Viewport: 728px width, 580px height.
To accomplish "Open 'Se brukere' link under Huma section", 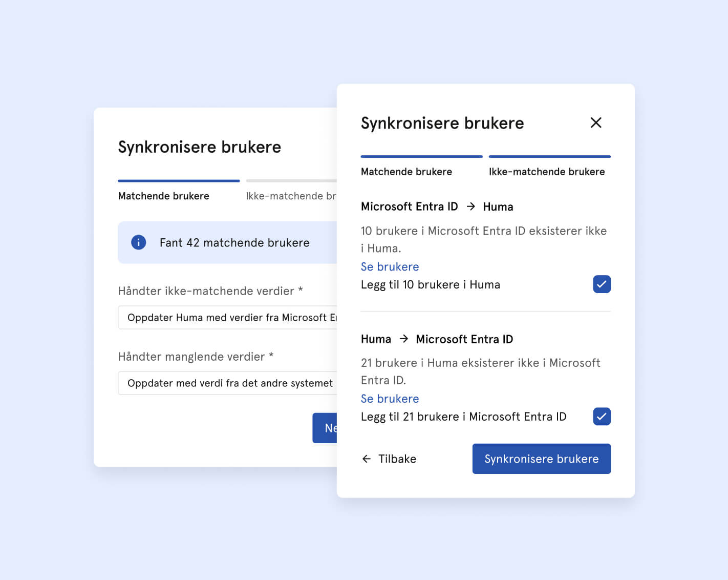I will pos(390,399).
